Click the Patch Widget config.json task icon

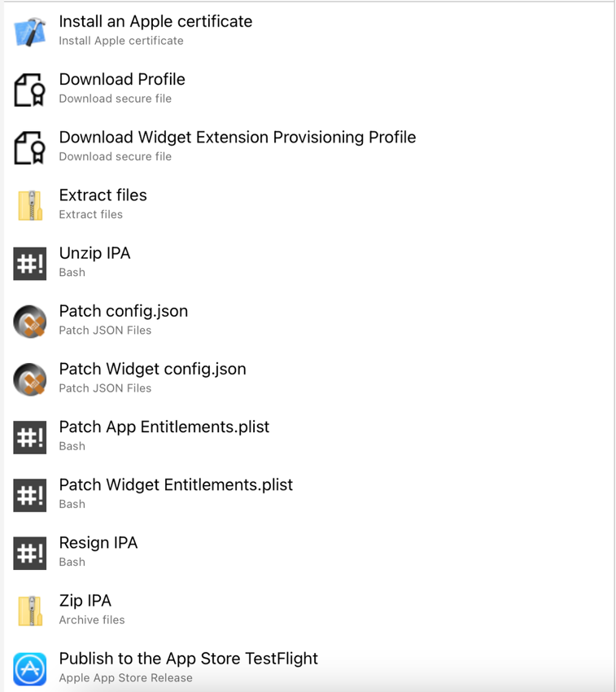(x=30, y=379)
